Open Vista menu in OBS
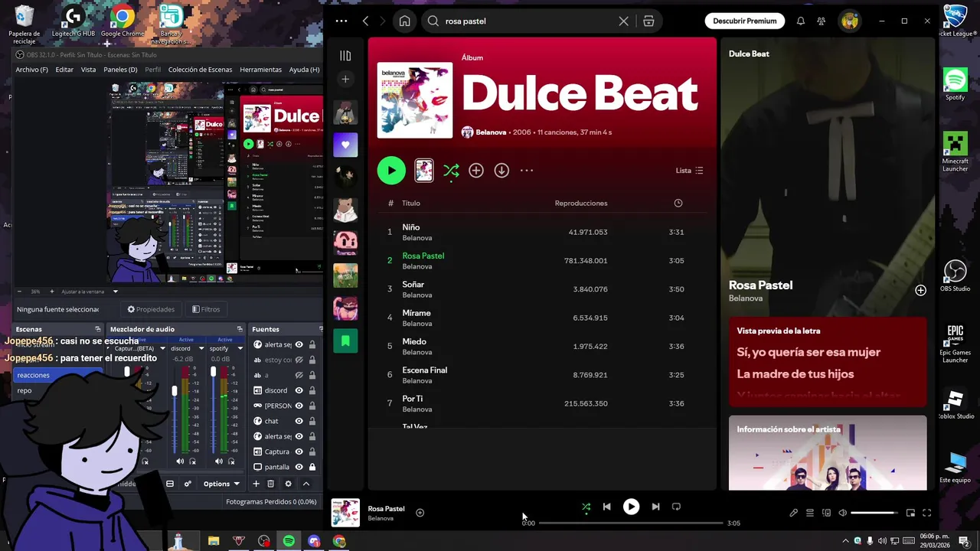The image size is (980, 551). [89, 70]
